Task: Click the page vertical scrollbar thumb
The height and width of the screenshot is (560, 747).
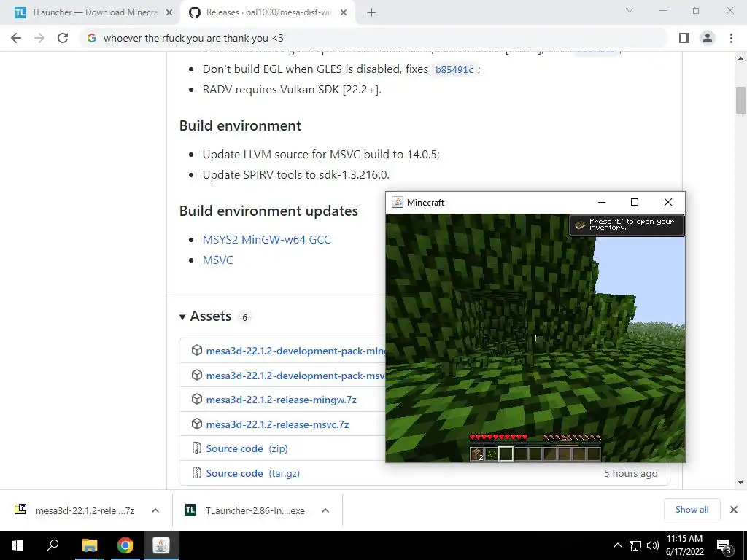Action: click(740, 101)
